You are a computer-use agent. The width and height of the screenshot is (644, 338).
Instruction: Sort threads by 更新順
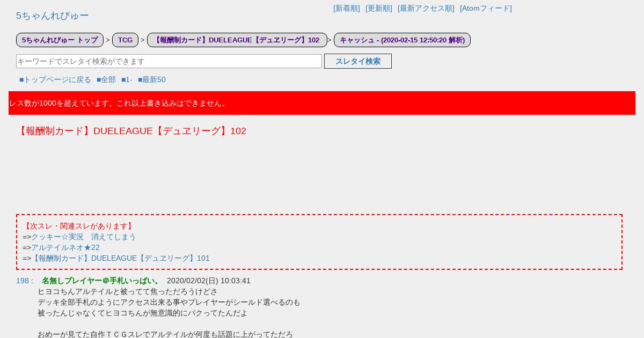coord(379,8)
